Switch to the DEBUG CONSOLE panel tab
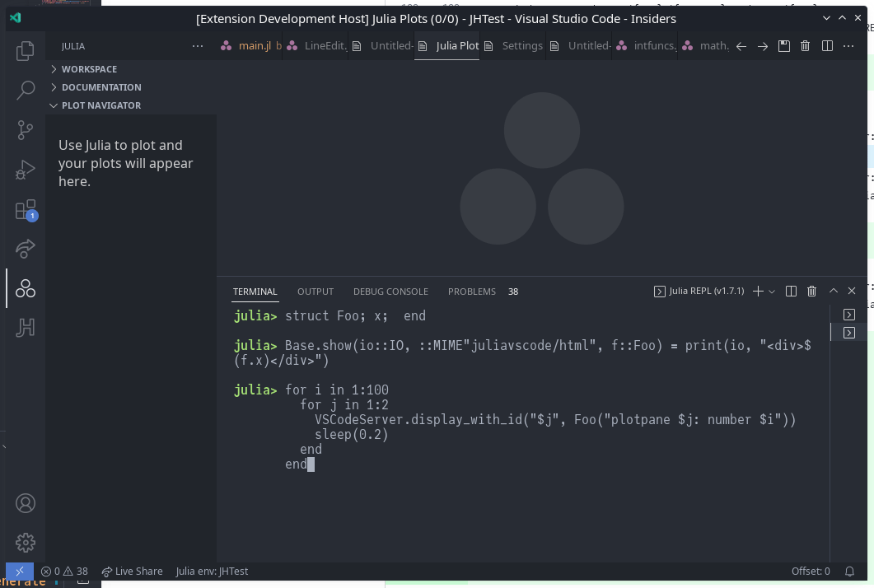The image size is (874, 588). pyautogui.click(x=390, y=292)
